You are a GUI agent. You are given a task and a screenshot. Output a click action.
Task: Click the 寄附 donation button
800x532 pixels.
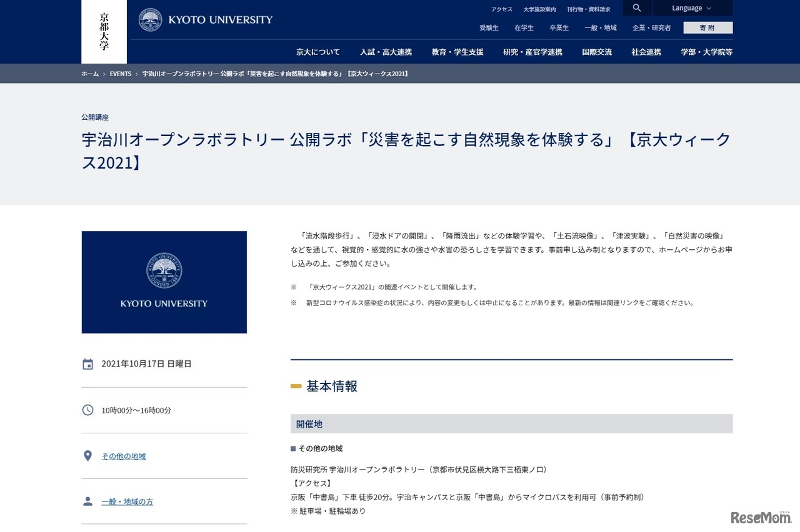[x=707, y=27]
